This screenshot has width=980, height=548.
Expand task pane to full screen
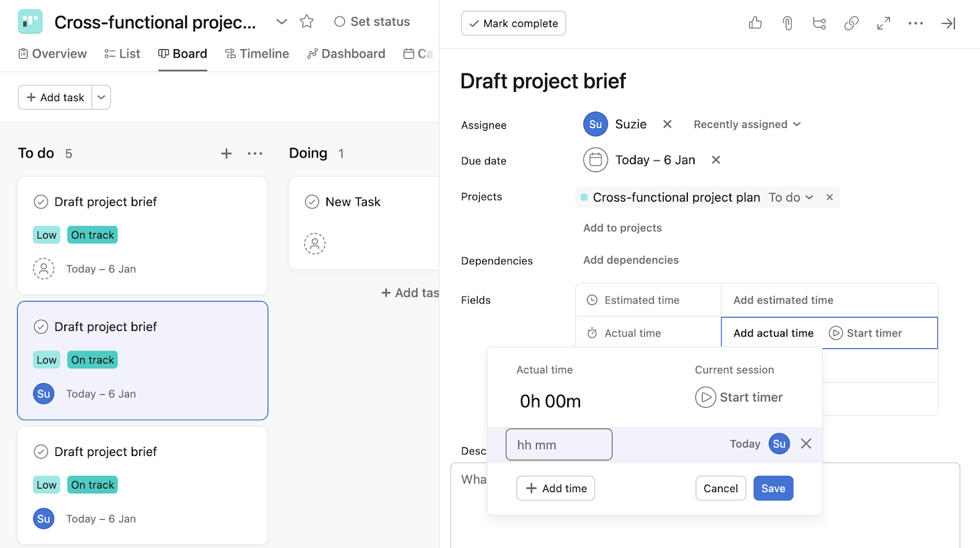(883, 23)
